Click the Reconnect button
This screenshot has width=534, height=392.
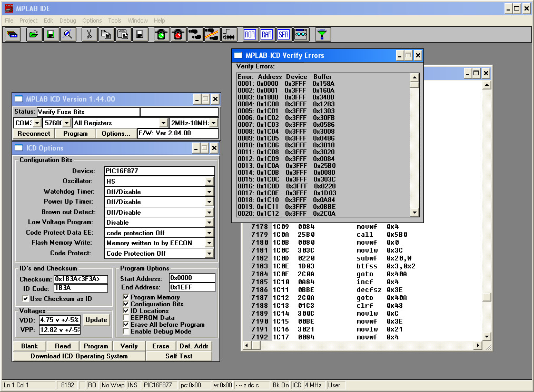point(34,134)
